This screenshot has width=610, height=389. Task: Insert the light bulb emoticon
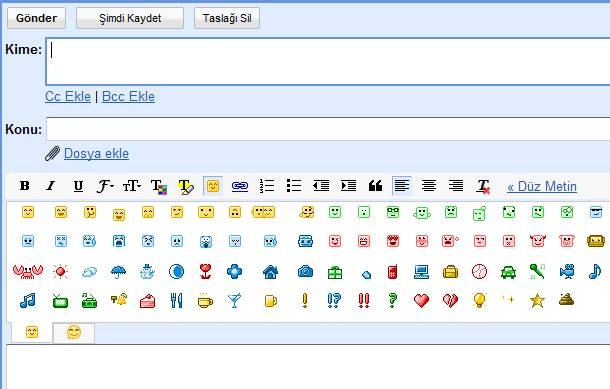[479, 300]
